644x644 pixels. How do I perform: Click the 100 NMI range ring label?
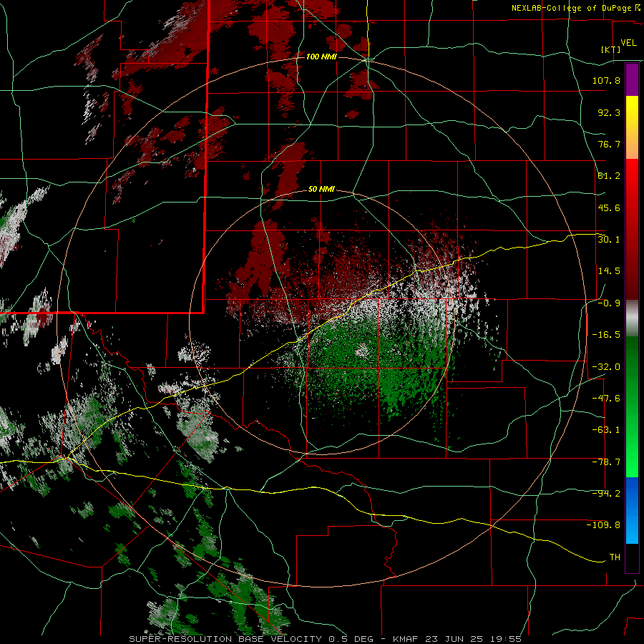click(321, 57)
